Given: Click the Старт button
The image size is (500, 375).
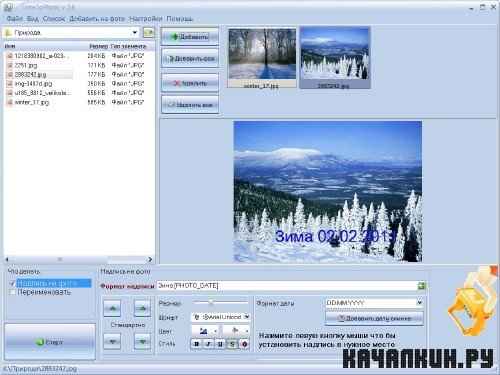Looking at the screenshot, I should point(50,342).
